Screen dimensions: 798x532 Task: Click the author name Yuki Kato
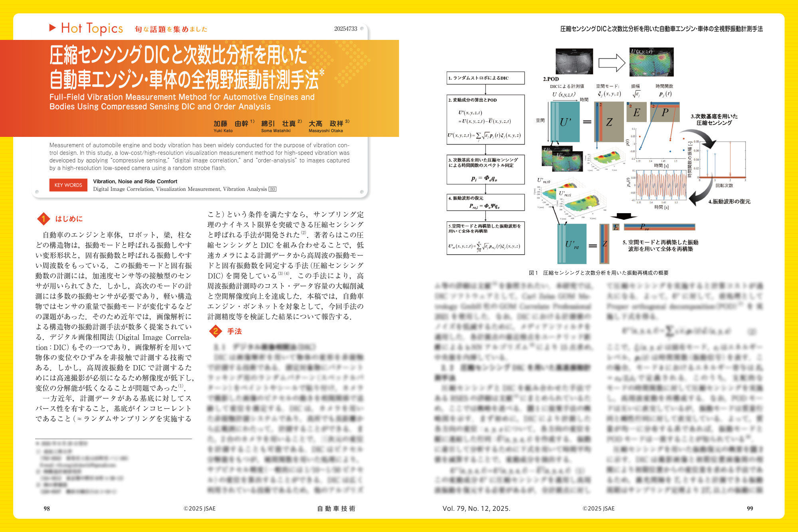click(223, 131)
